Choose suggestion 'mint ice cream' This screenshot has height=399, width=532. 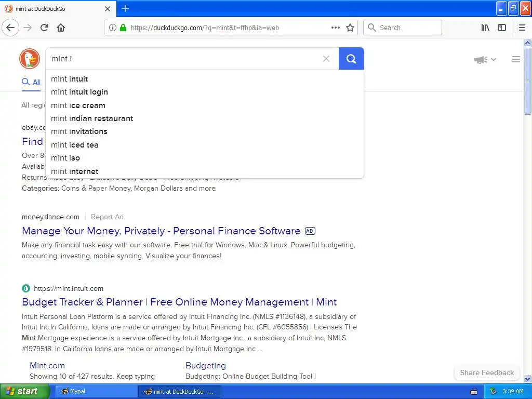[205, 105]
